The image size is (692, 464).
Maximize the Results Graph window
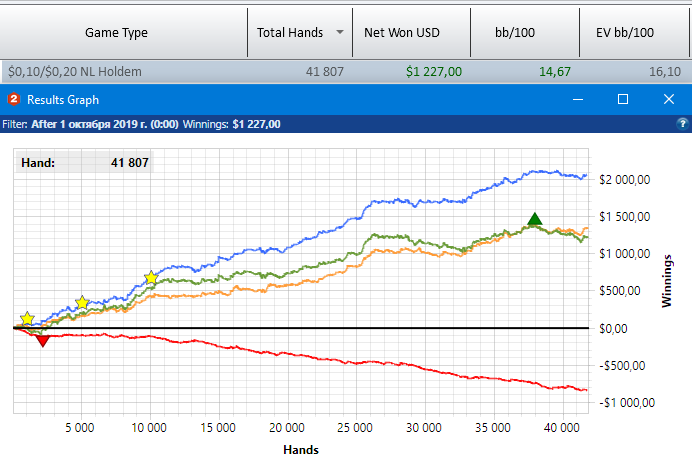coord(623,99)
